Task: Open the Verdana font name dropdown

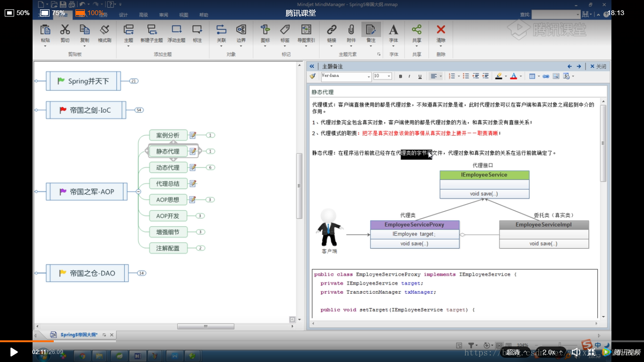Action: tap(369, 76)
